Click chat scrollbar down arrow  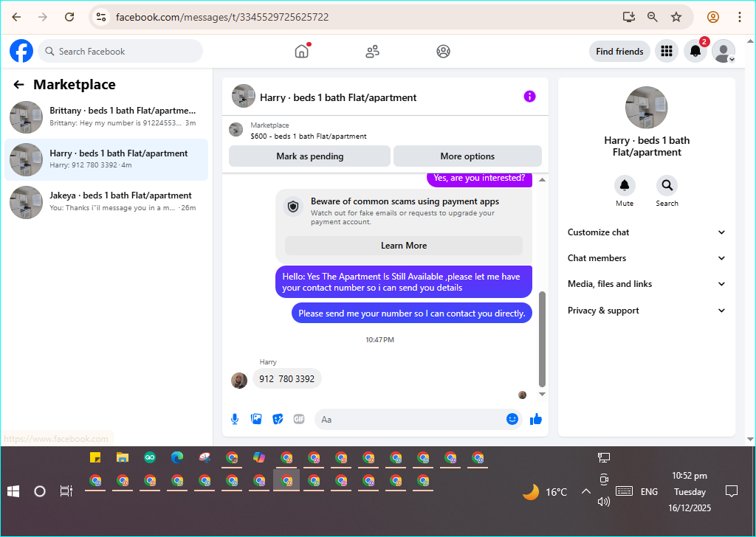542,394
